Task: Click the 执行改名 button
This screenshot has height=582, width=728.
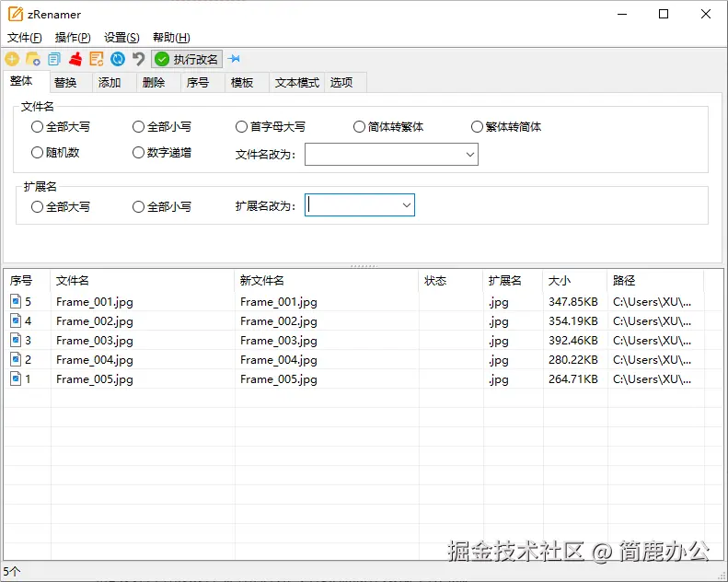Action: click(x=187, y=59)
